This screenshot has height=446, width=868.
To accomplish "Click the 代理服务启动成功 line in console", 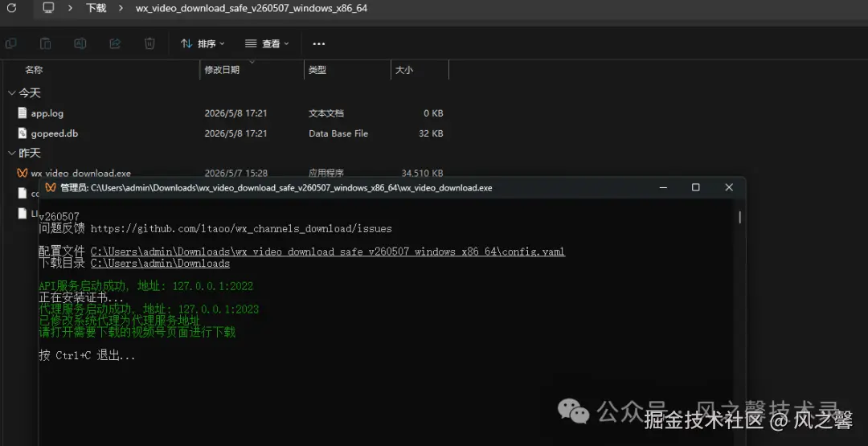I will click(x=149, y=309).
